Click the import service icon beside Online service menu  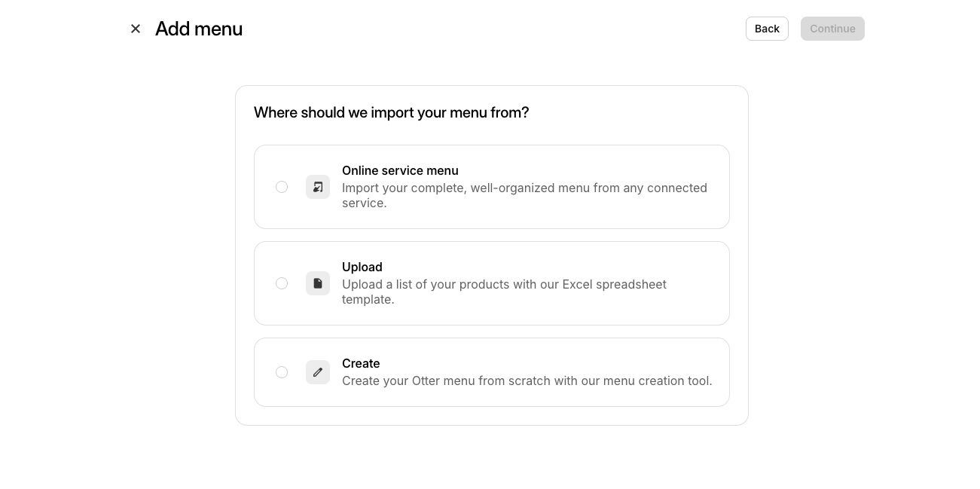click(x=318, y=187)
